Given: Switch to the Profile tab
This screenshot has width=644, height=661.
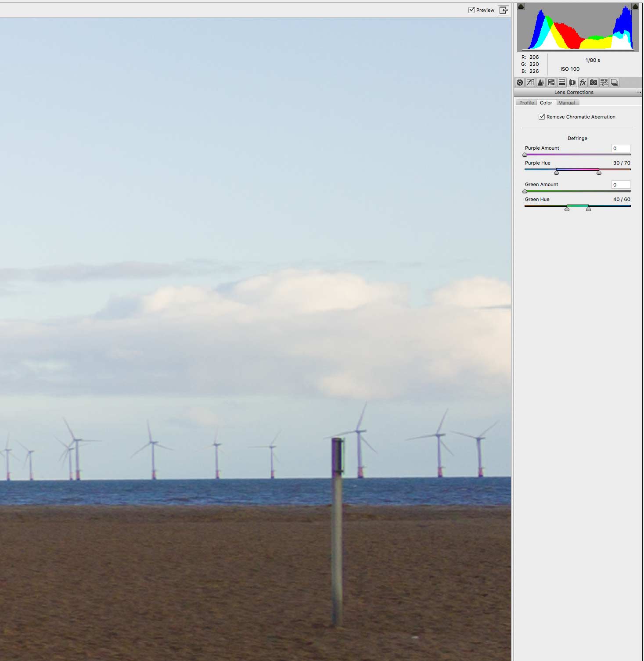Looking at the screenshot, I should point(526,103).
